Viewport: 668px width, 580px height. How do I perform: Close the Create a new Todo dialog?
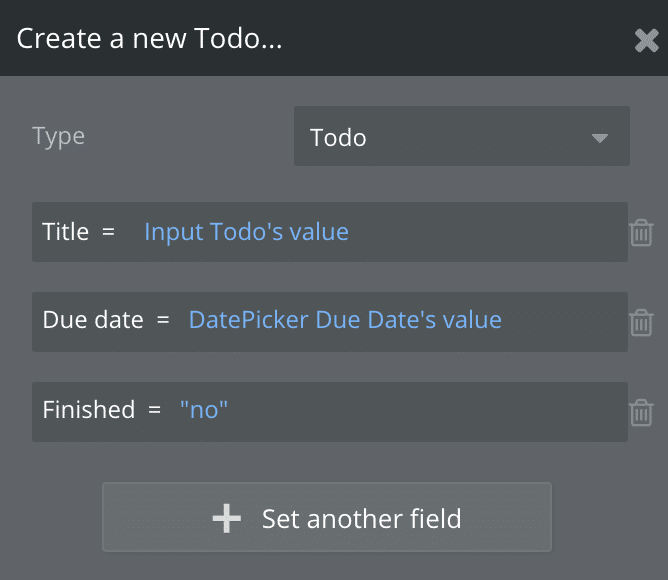[646, 40]
